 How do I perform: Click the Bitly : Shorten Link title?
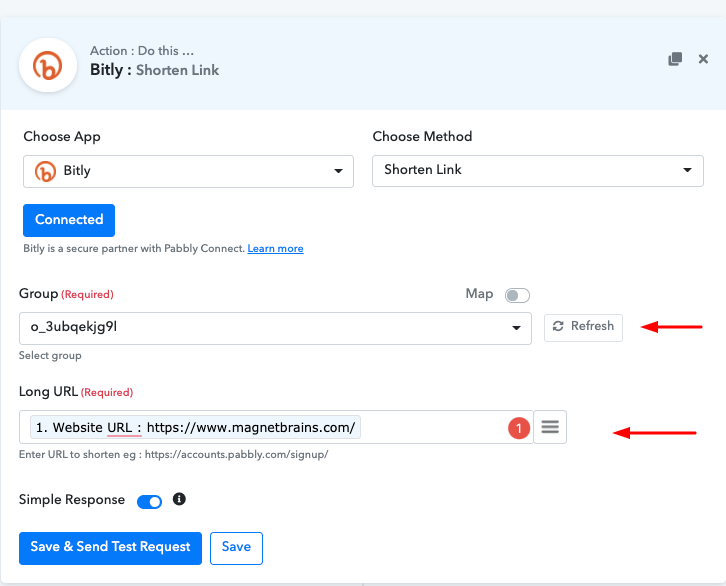pyautogui.click(x=154, y=70)
